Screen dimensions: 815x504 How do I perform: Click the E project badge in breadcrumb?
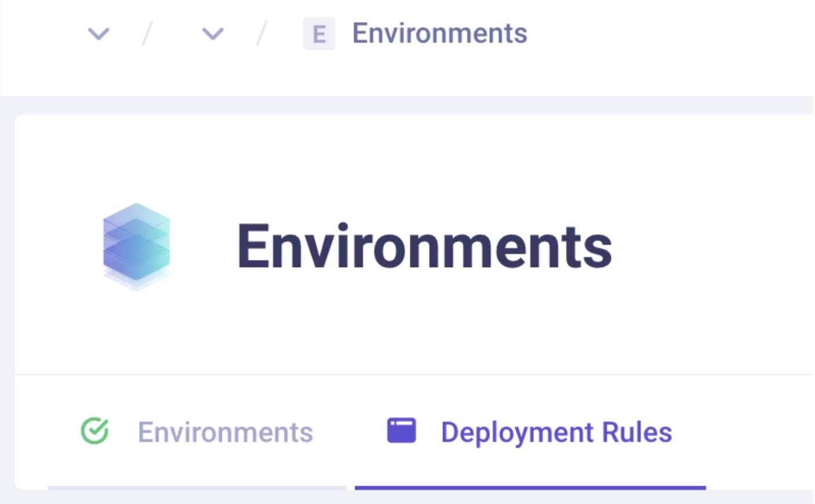[x=319, y=34]
